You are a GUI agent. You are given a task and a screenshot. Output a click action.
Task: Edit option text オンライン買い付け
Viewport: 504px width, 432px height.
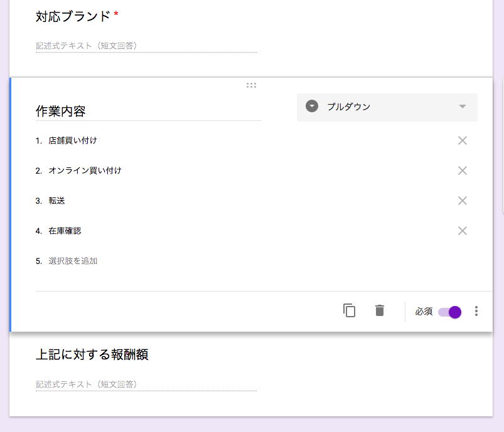85,171
